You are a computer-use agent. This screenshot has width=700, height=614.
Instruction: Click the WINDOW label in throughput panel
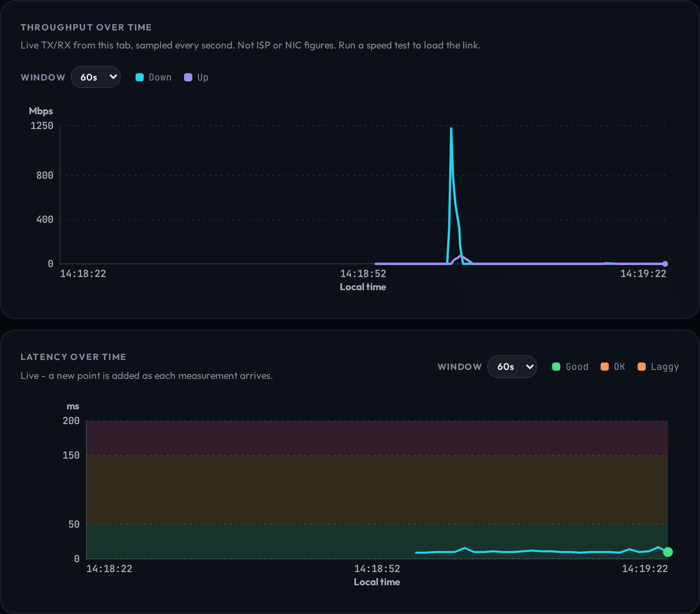point(43,77)
